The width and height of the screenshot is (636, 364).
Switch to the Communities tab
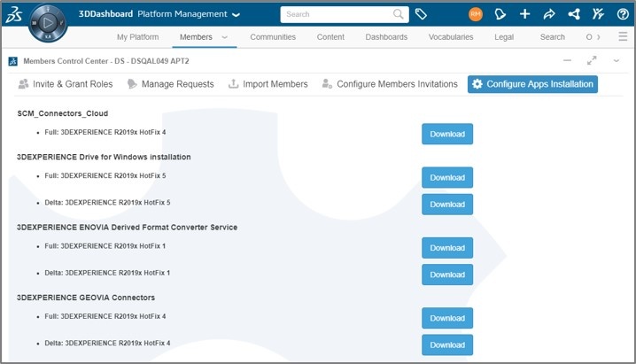coord(273,37)
